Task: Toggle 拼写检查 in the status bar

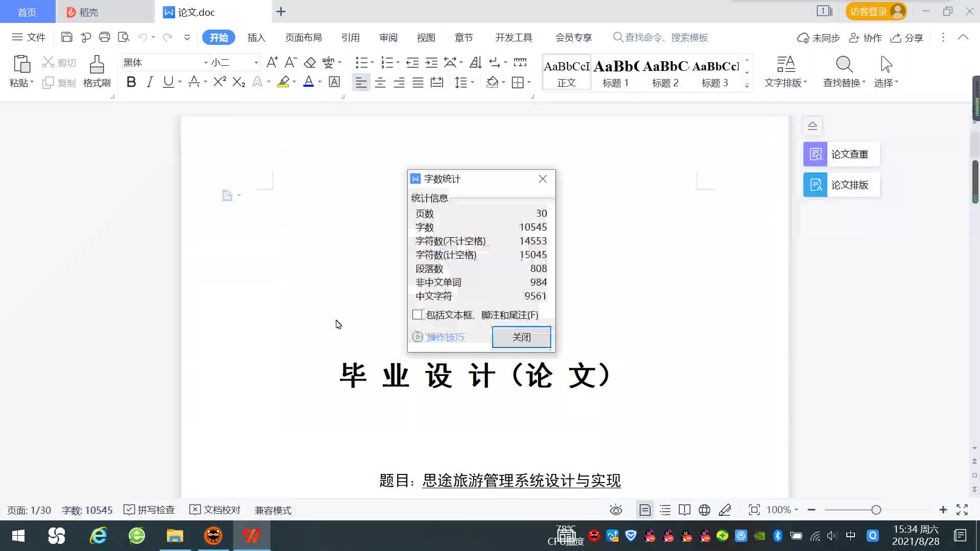Action: 150,510
